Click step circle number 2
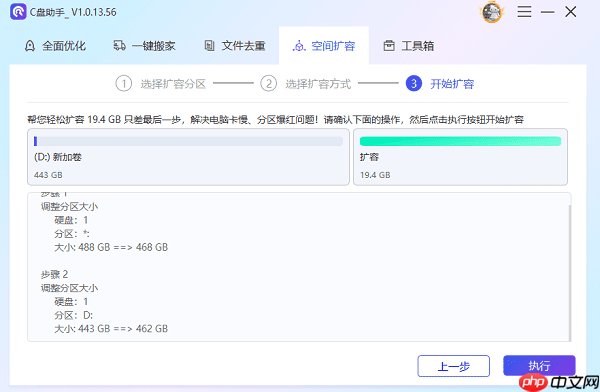This screenshot has width=600, height=392. click(x=269, y=83)
